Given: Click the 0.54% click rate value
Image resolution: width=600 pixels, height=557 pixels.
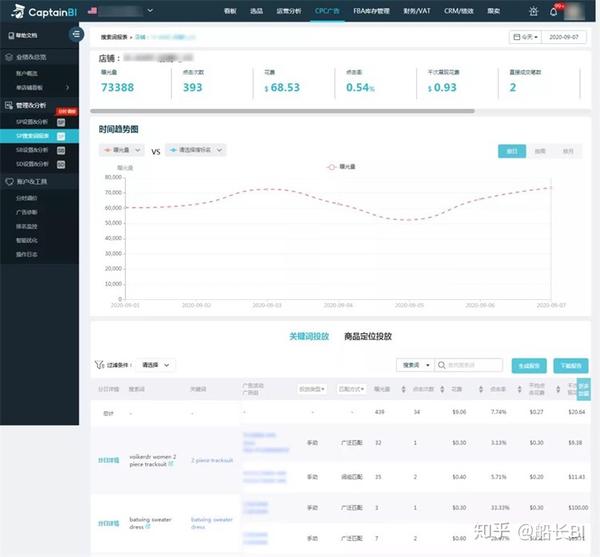Looking at the screenshot, I should click(360, 88).
